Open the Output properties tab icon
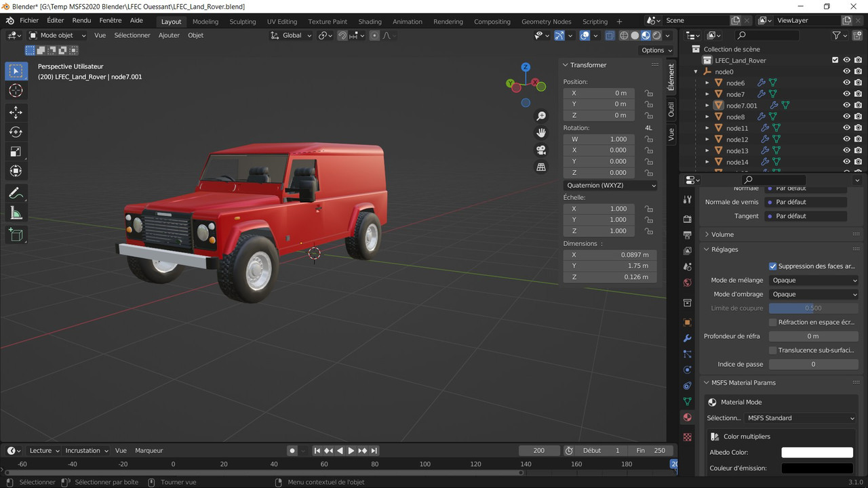868x488 pixels. click(688, 235)
